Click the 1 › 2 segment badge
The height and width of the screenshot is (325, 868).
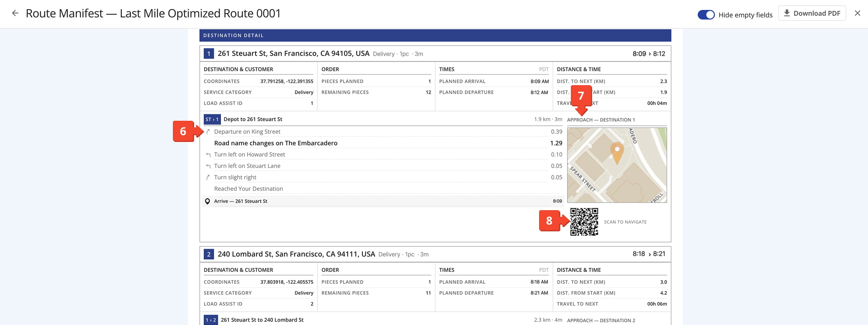(211, 320)
